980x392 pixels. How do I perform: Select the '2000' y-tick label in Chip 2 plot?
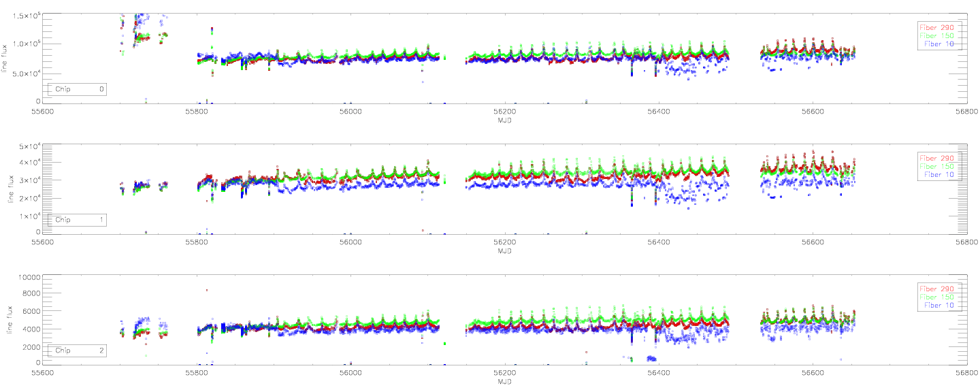(32, 347)
